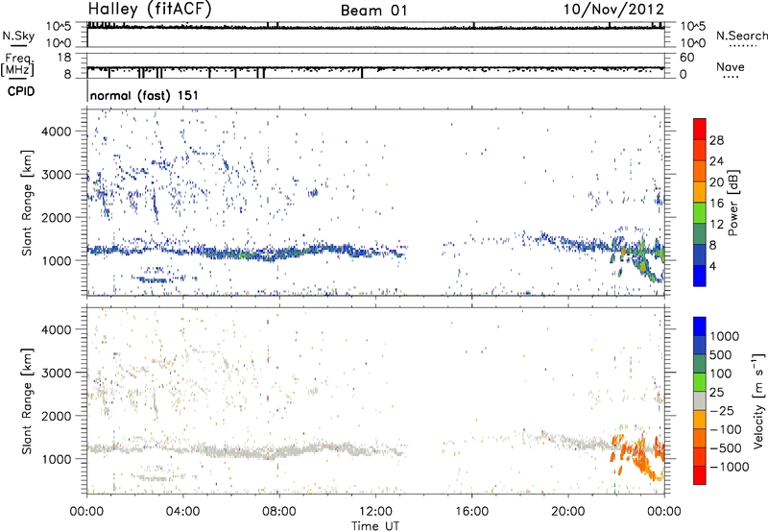768x532 pixels.
Task: Click the '3000' tick on velocity panel axis
Action: pyautogui.click(x=56, y=373)
